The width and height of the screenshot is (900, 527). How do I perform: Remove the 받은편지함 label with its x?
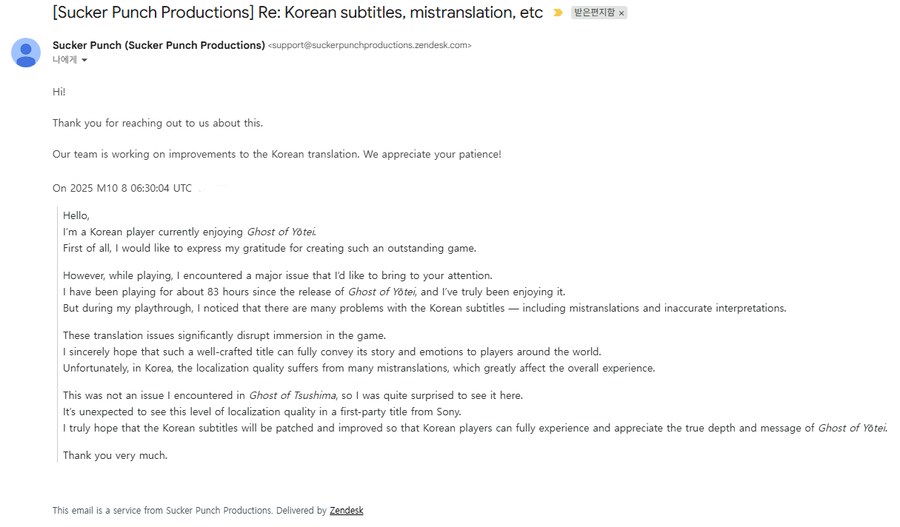click(621, 13)
